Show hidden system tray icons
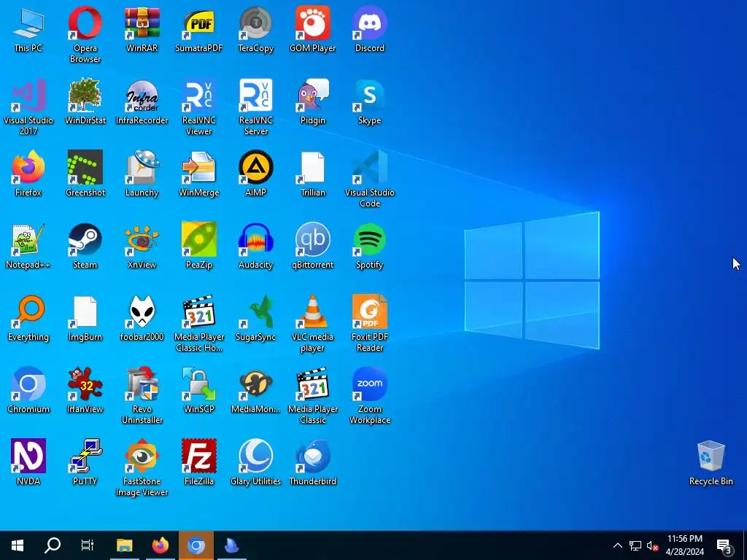The height and width of the screenshot is (560, 747). click(x=617, y=545)
